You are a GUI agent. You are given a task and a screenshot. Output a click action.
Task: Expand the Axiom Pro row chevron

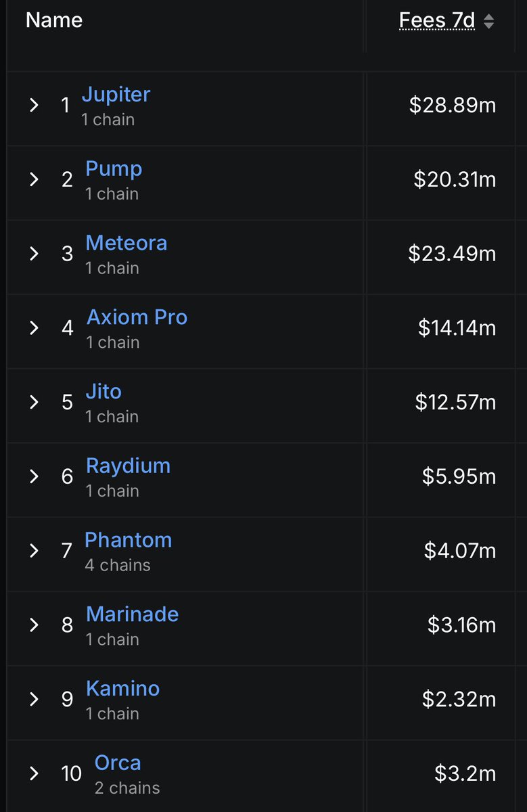click(34, 328)
